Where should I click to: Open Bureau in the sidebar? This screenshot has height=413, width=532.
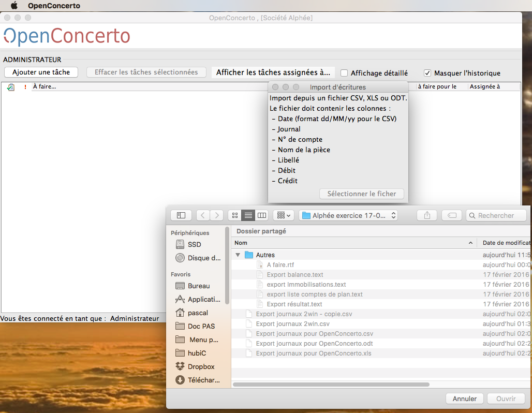tap(194, 286)
